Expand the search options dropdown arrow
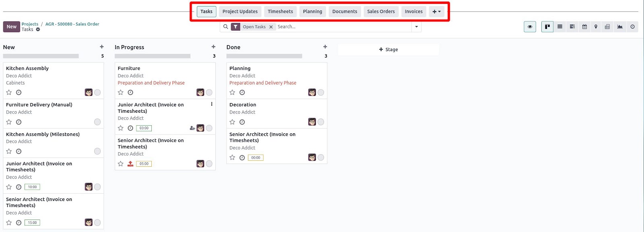The image size is (644, 232). coord(417,27)
